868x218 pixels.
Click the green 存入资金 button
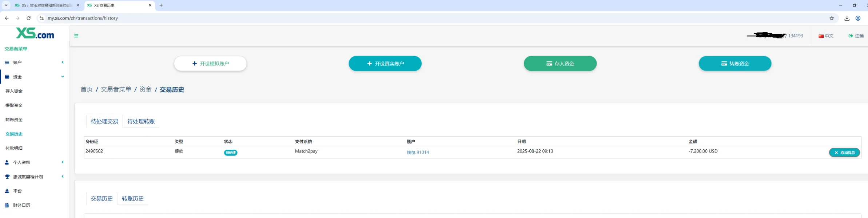(560, 64)
